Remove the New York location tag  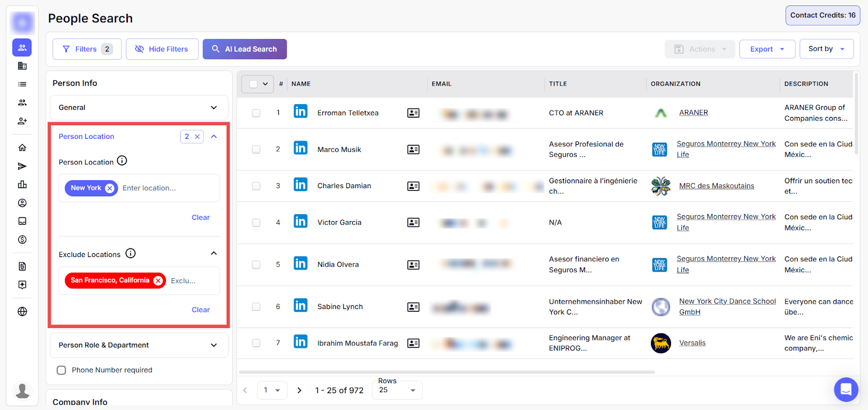pyautogui.click(x=110, y=188)
